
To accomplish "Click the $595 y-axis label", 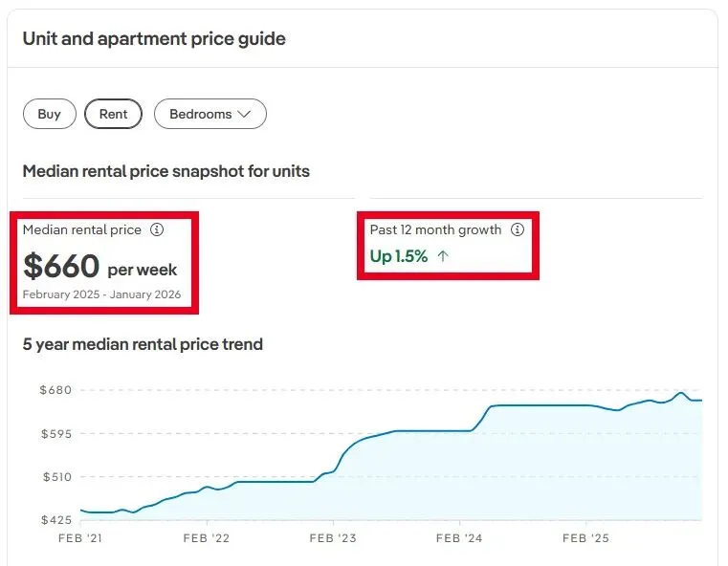I will click(x=55, y=433).
